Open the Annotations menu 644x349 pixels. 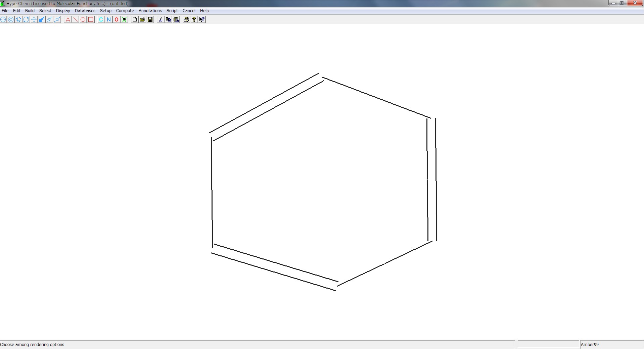(x=150, y=11)
